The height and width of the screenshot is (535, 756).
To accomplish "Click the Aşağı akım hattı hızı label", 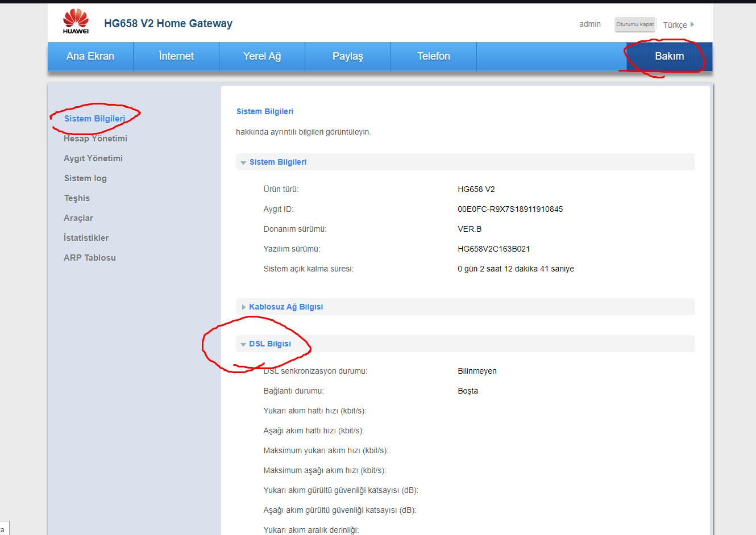I will (314, 430).
